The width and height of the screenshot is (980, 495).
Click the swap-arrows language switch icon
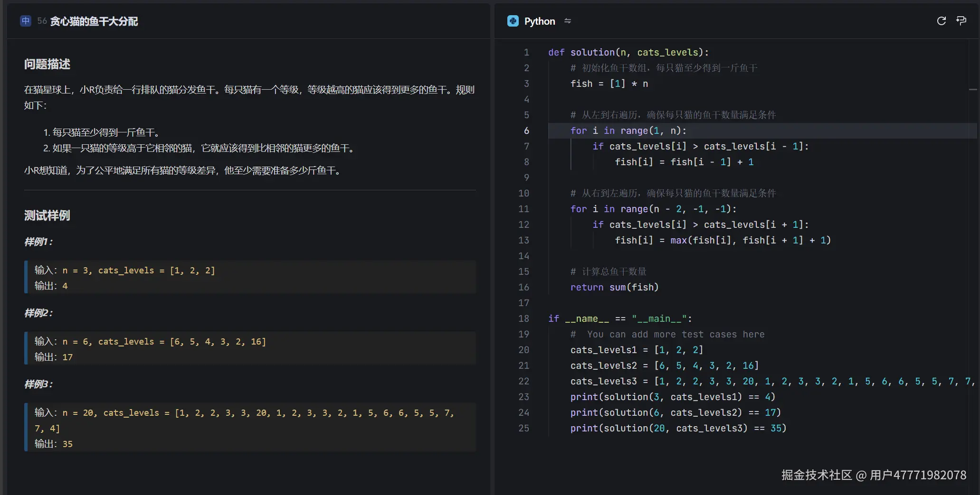(568, 21)
